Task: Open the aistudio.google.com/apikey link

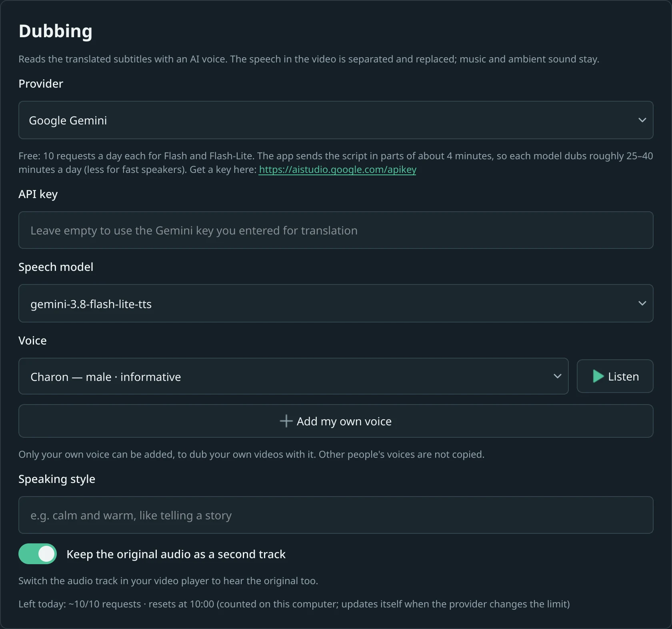Action: pos(337,170)
